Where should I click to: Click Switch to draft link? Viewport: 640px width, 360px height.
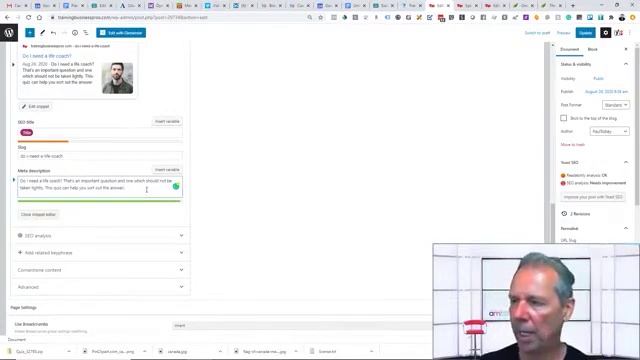[537, 33]
